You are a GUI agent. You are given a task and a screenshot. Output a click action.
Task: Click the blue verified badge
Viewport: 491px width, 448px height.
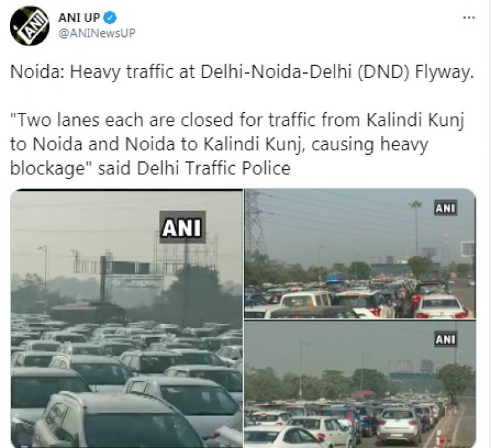pos(110,18)
